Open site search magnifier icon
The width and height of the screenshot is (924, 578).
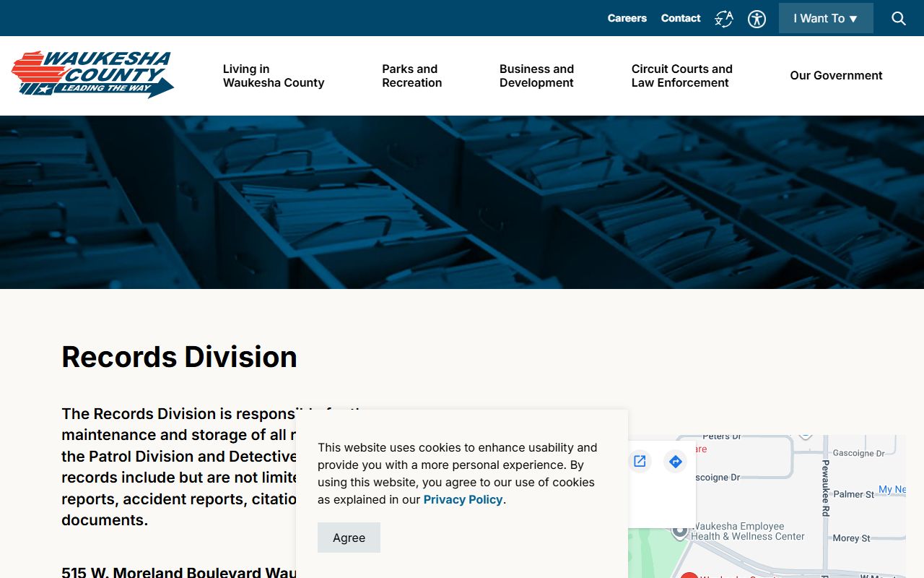pos(898,19)
